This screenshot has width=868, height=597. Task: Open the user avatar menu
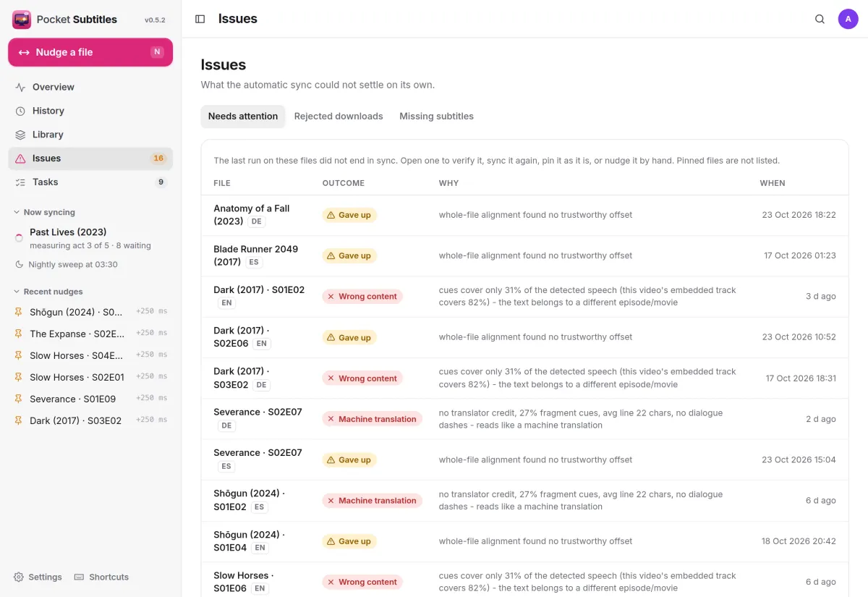coord(848,19)
